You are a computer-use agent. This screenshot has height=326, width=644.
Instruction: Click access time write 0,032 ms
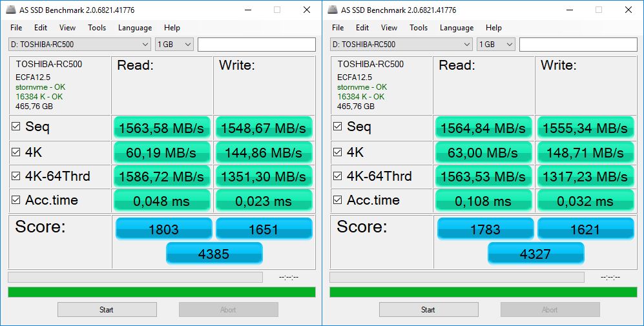[x=585, y=200]
